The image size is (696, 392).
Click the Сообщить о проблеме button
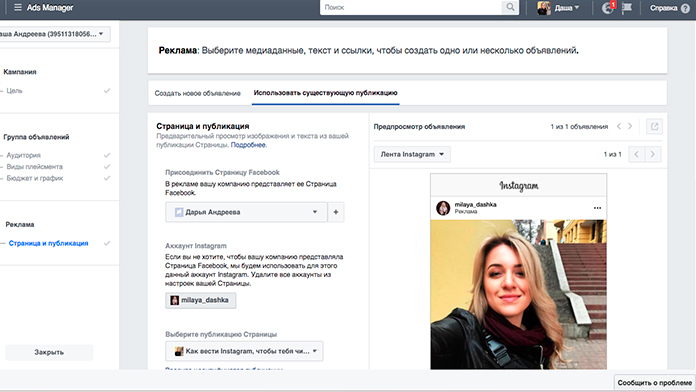click(x=655, y=383)
